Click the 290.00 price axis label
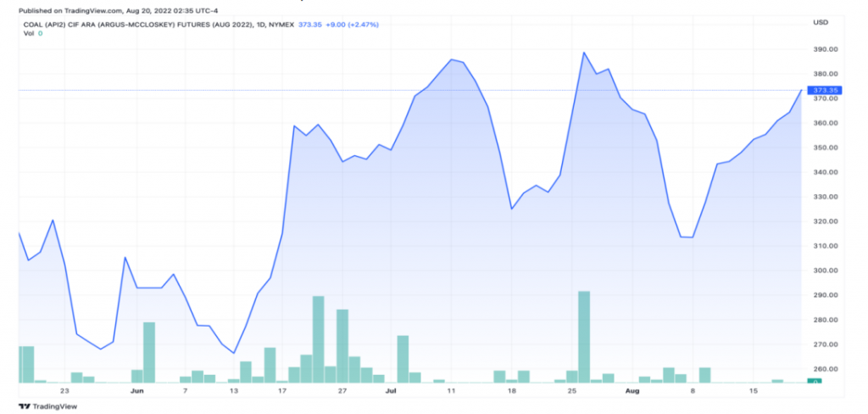This screenshot has height=414, width=868. (824, 295)
